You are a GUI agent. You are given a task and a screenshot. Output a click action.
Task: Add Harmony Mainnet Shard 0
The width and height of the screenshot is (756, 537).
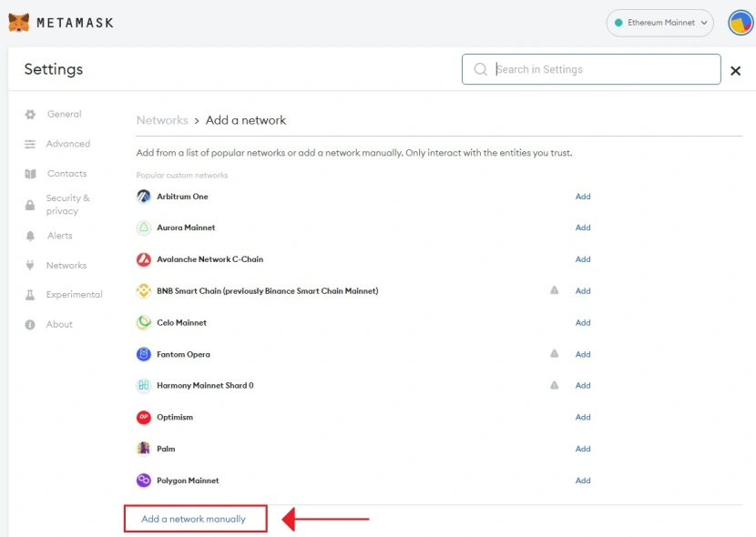(583, 386)
